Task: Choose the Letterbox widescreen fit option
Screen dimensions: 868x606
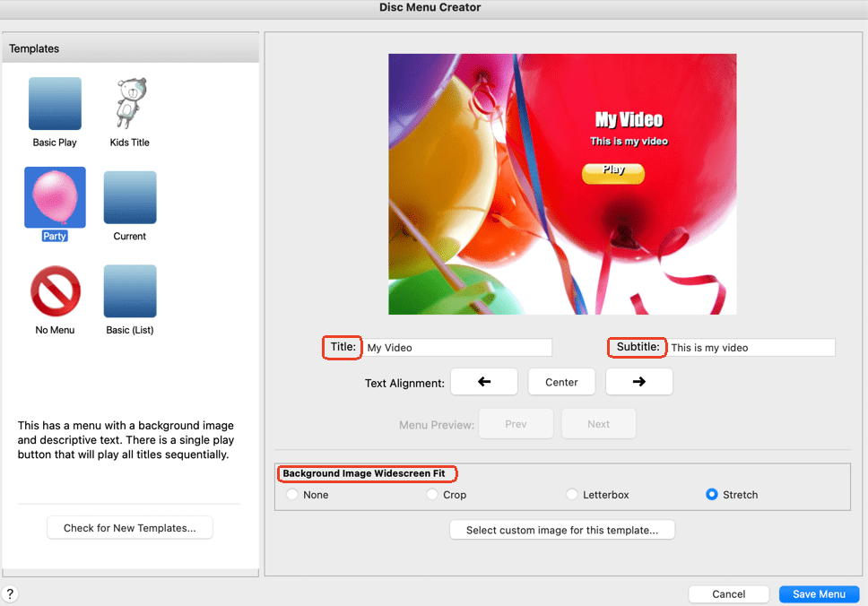Action: coord(572,495)
